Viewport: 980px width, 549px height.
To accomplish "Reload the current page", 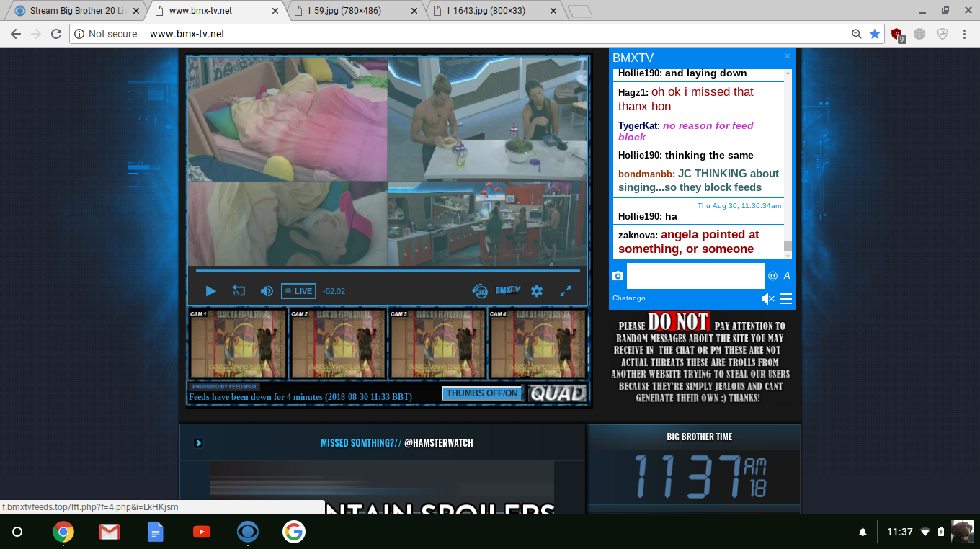I will (56, 34).
